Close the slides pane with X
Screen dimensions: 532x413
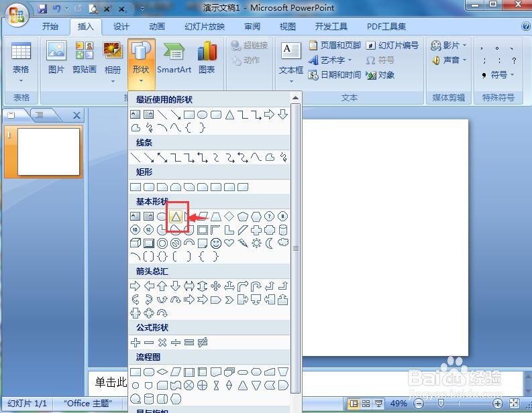[76, 115]
